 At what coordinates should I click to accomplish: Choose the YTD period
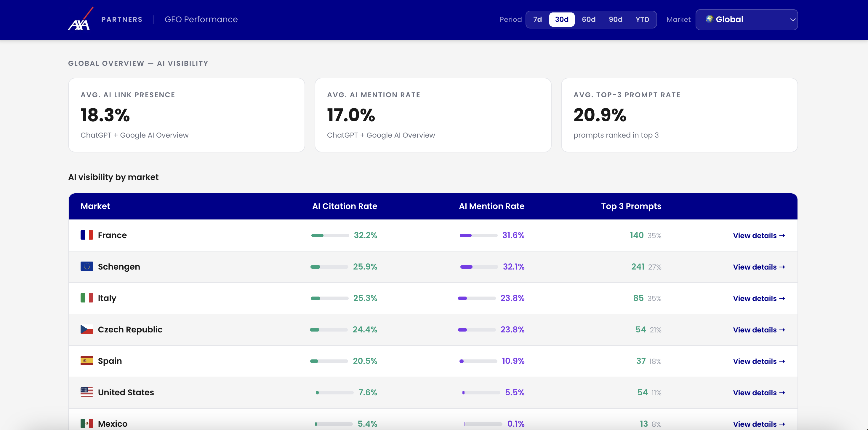[642, 20]
